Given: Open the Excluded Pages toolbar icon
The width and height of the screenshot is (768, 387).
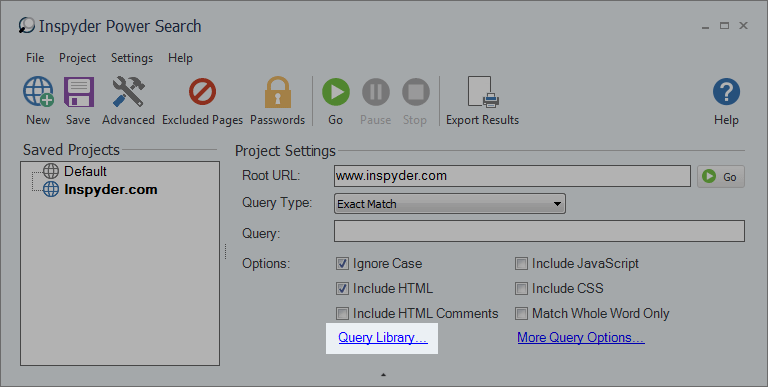Looking at the screenshot, I should [202, 92].
